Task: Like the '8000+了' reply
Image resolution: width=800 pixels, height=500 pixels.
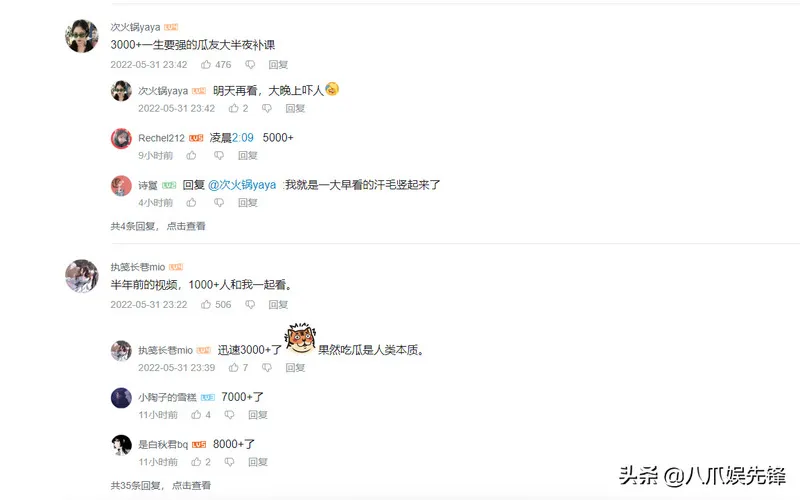Action: click(196, 462)
